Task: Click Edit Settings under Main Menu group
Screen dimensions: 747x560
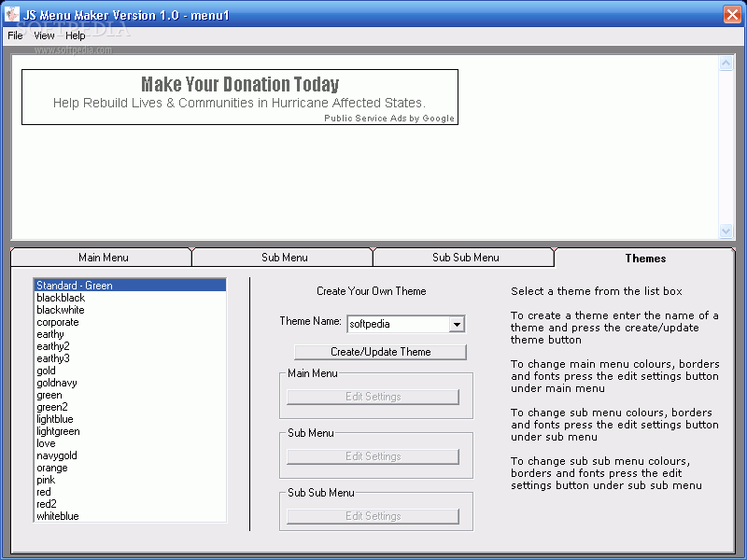Action: coord(373,397)
